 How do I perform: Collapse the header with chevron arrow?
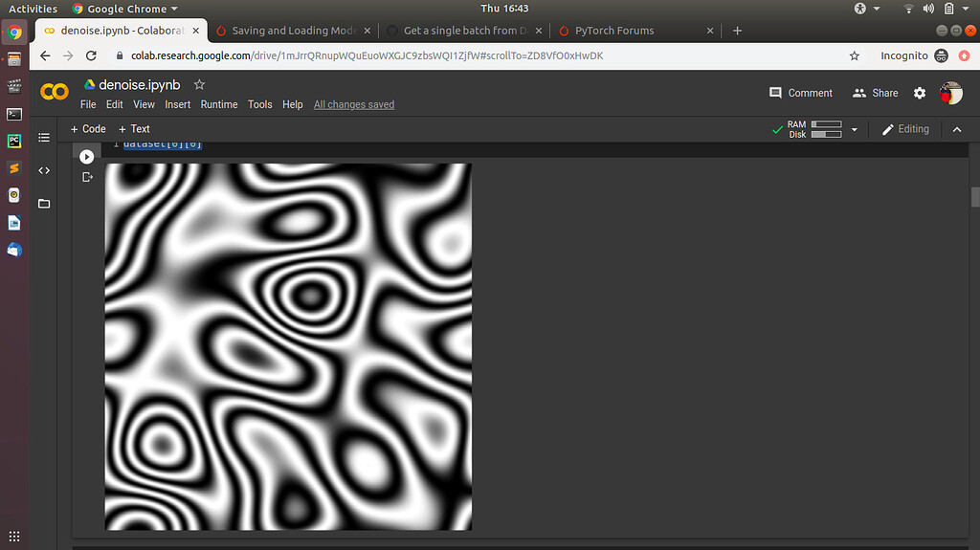(x=955, y=129)
